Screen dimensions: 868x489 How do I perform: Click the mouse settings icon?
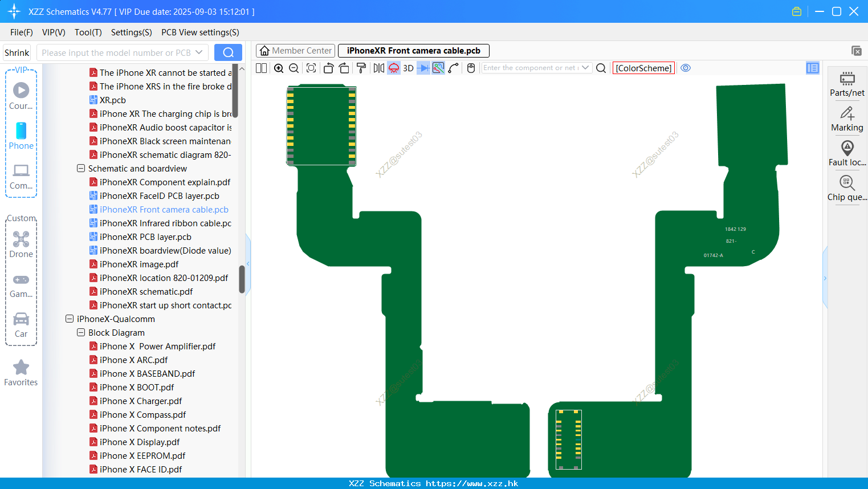click(x=471, y=68)
